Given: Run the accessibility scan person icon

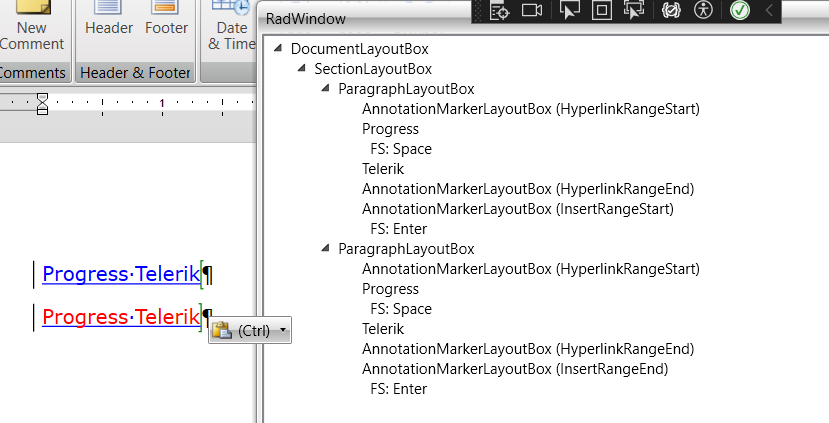Looking at the screenshot, I should (703, 10).
